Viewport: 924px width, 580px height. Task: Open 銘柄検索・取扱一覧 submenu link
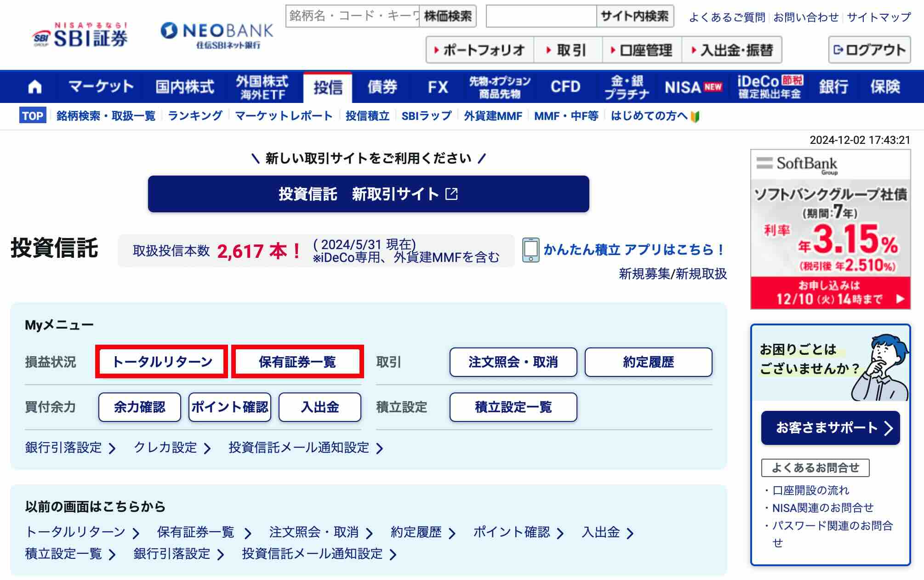[x=106, y=116]
